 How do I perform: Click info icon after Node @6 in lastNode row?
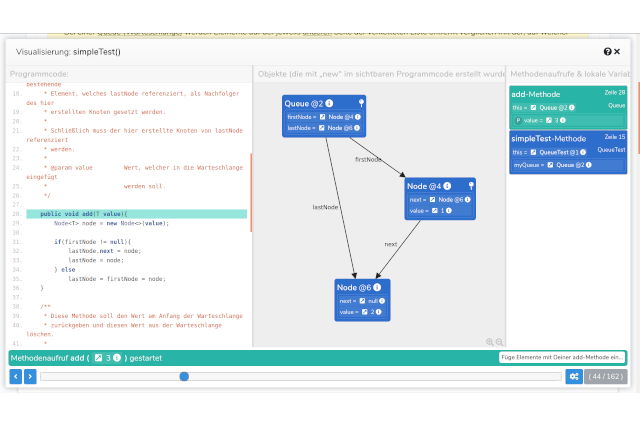pos(357,128)
